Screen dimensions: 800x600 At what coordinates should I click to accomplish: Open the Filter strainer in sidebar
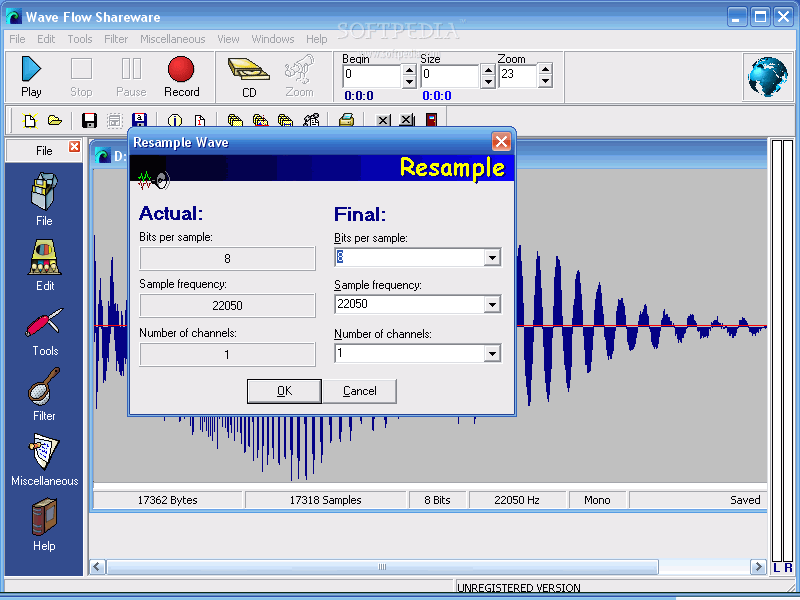(44, 394)
